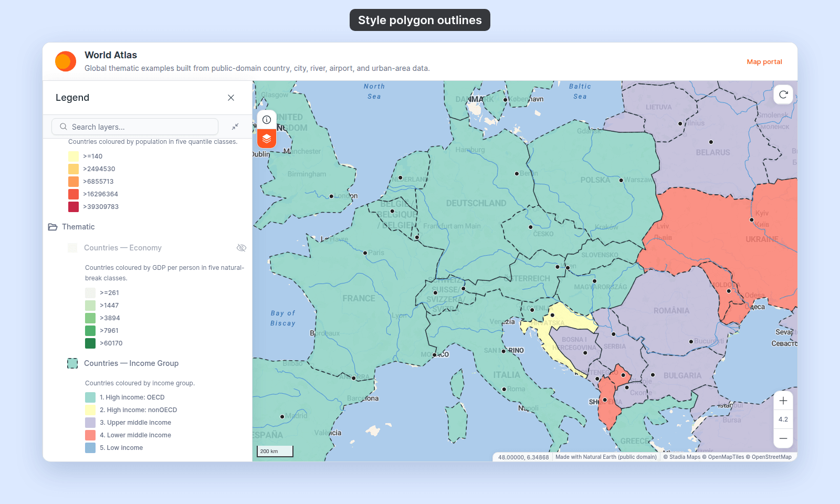Collapse all layers with the arrows icon

(235, 127)
